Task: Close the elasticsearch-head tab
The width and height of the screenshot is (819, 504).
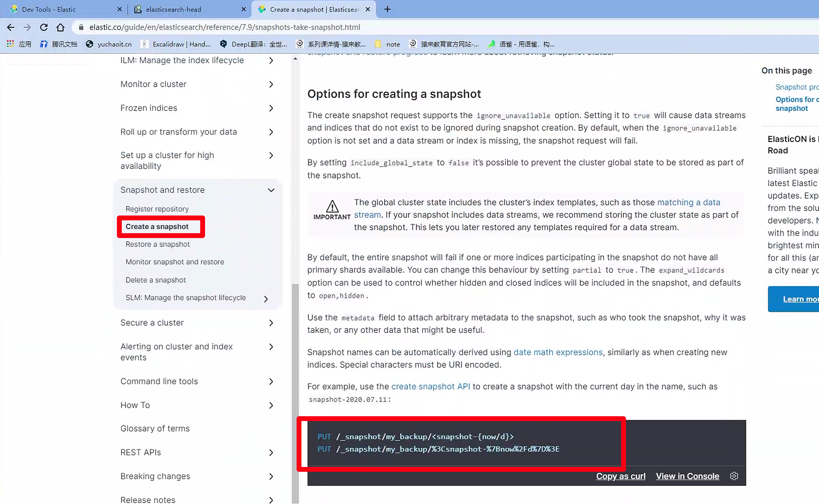Action: [x=244, y=9]
